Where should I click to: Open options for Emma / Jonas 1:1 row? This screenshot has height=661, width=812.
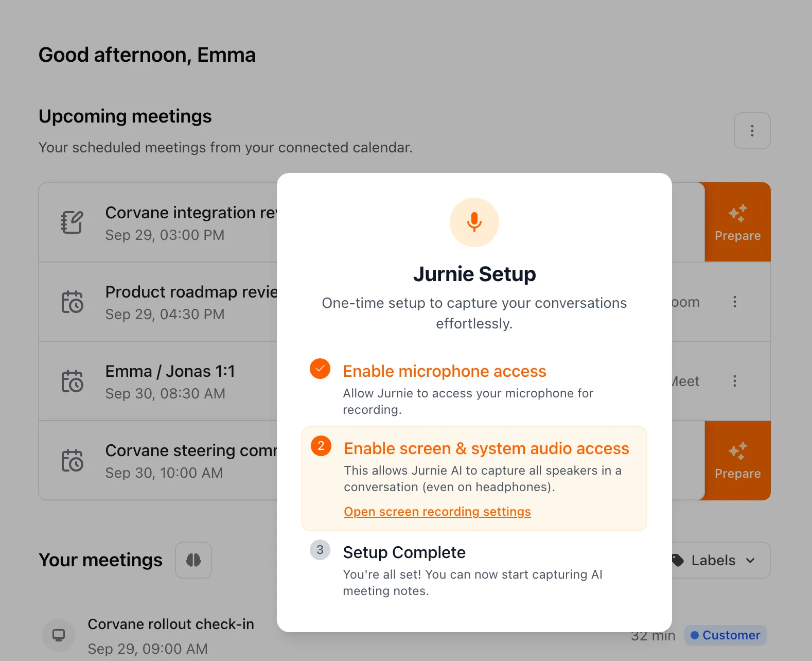(x=734, y=381)
